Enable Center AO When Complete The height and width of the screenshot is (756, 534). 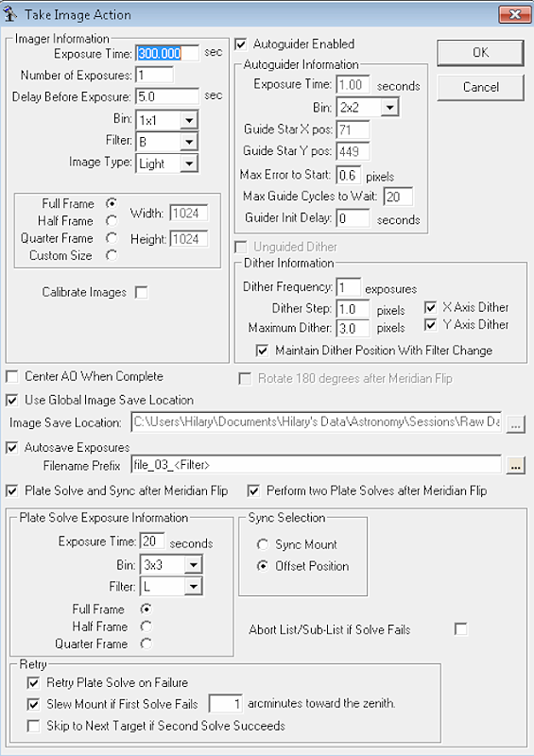point(12,376)
